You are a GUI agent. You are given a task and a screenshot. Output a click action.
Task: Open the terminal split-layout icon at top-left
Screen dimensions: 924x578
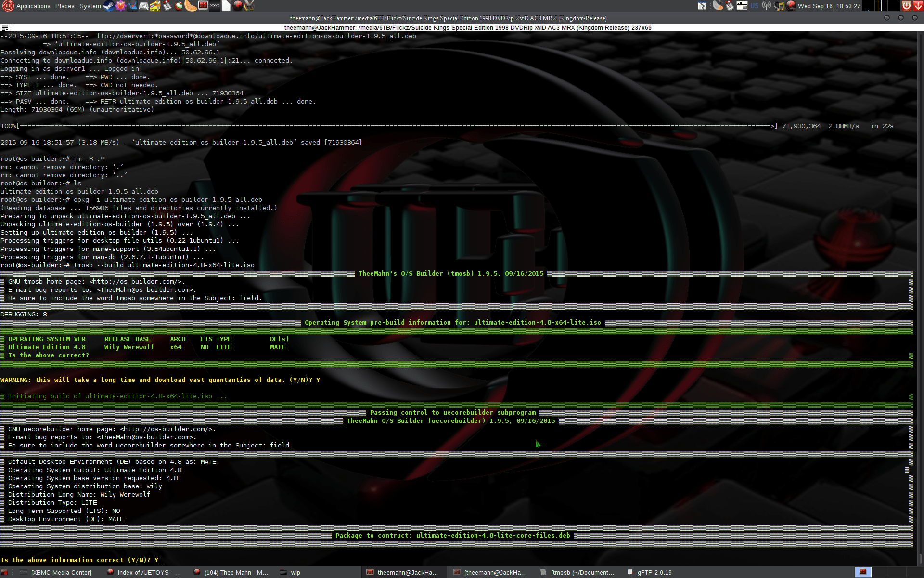tap(5, 27)
